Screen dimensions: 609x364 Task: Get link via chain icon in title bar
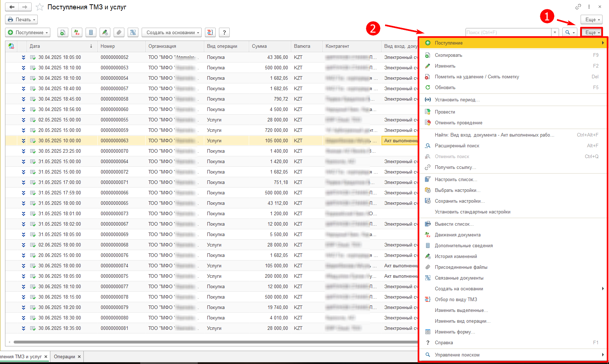pyautogui.click(x=578, y=6)
